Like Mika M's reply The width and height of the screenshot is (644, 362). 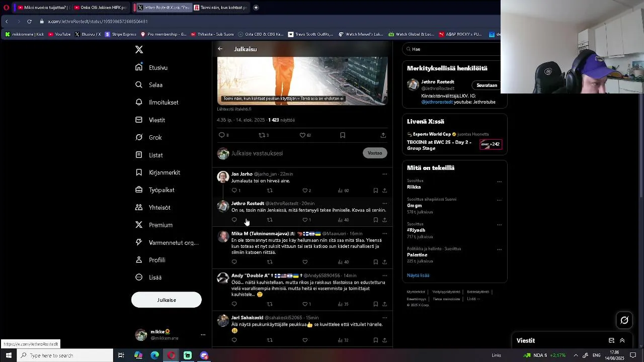coord(305,262)
